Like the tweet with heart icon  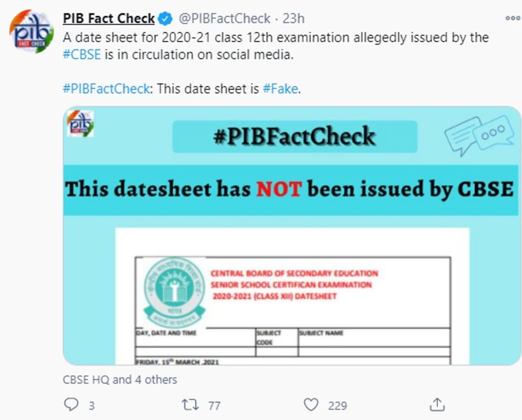[311, 405]
